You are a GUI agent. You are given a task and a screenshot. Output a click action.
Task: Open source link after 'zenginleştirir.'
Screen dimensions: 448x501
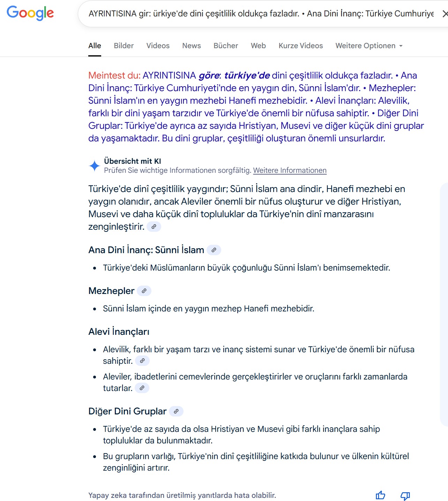coord(154,227)
